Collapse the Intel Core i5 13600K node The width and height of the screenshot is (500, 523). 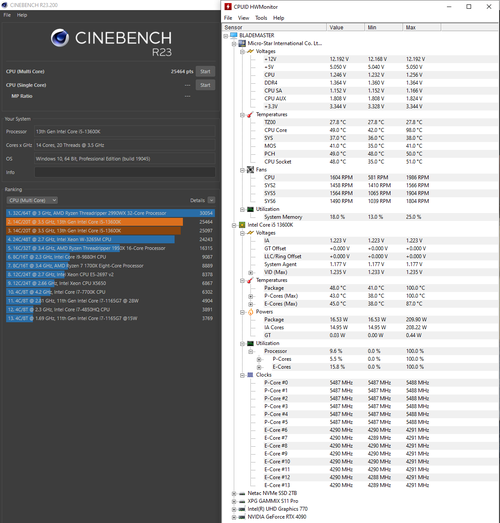click(234, 225)
